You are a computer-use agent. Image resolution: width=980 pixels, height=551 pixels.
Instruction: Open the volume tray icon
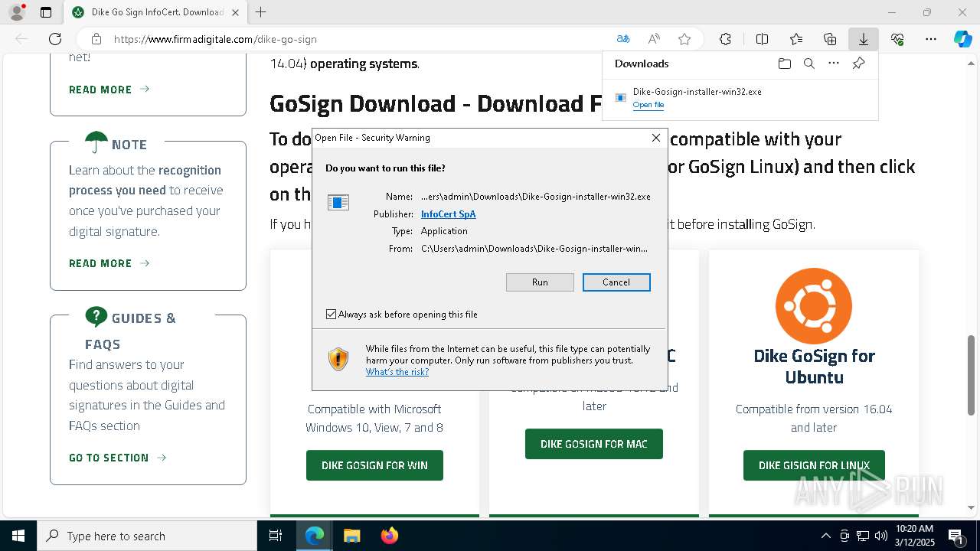[x=881, y=536]
